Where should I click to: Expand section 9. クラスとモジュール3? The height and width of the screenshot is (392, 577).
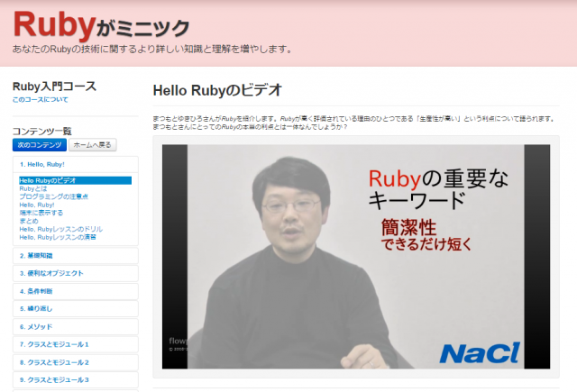point(76,379)
